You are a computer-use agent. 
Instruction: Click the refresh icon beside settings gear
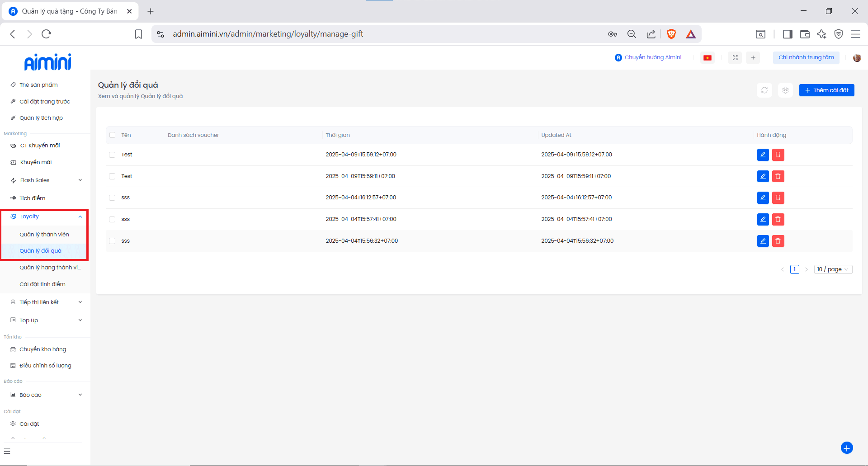(x=764, y=90)
